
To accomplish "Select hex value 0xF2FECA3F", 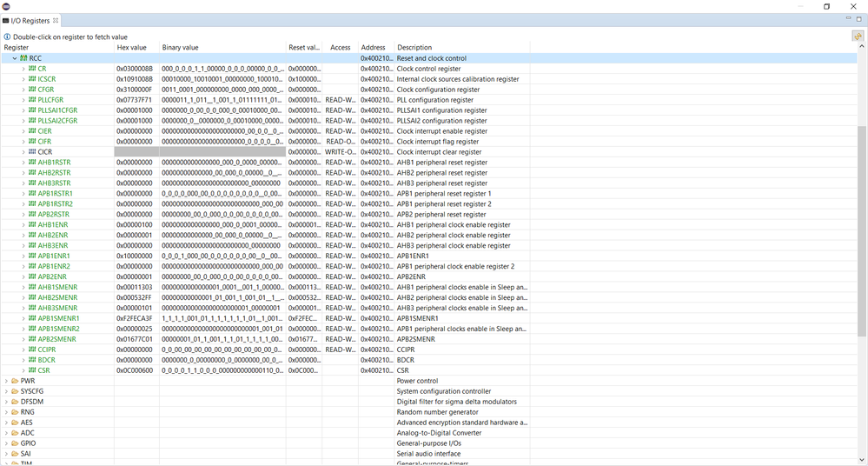I will pos(135,318).
